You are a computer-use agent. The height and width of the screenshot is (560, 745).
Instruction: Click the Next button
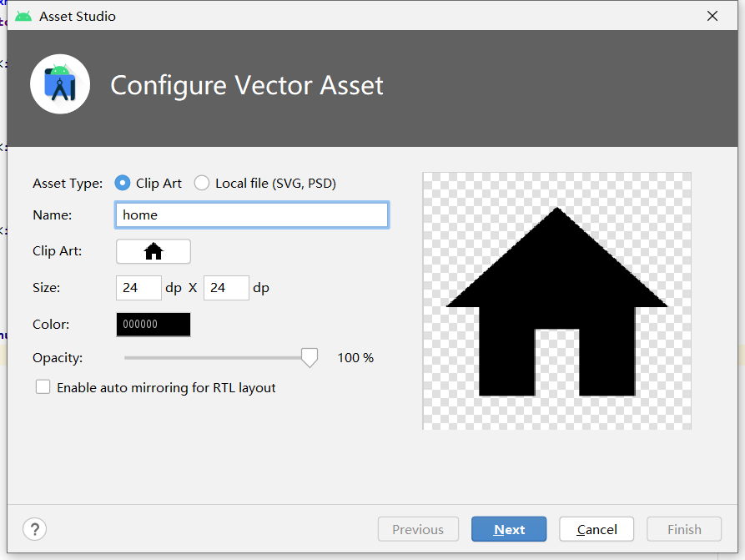click(509, 528)
